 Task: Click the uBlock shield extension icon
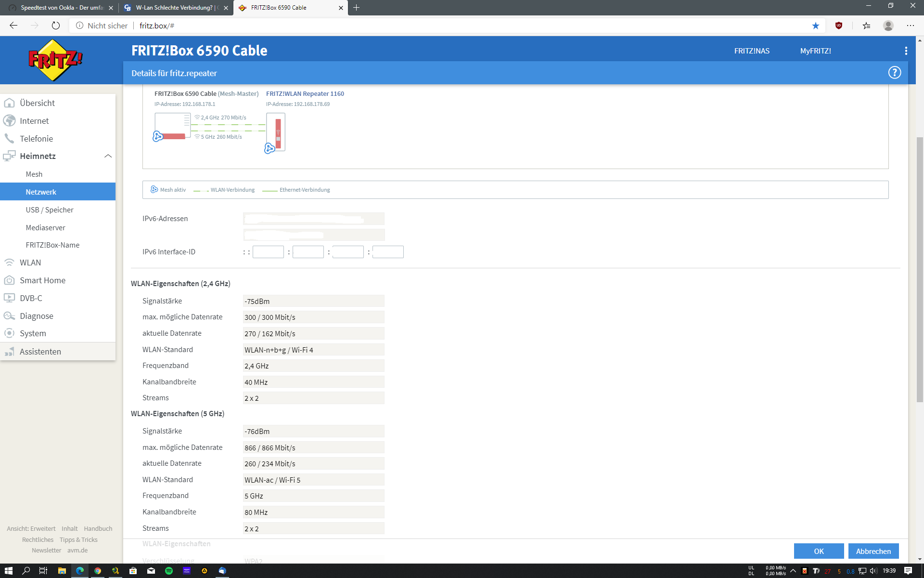pos(839,26)
